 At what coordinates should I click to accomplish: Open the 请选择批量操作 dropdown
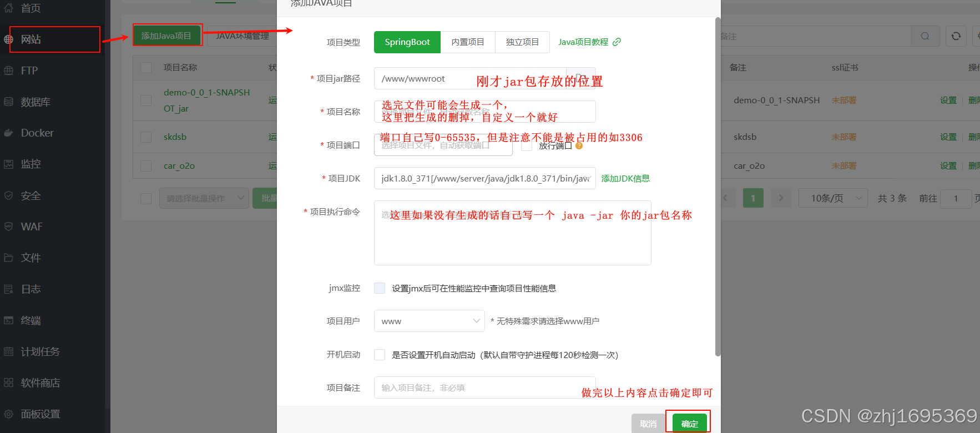coord(204,198)
